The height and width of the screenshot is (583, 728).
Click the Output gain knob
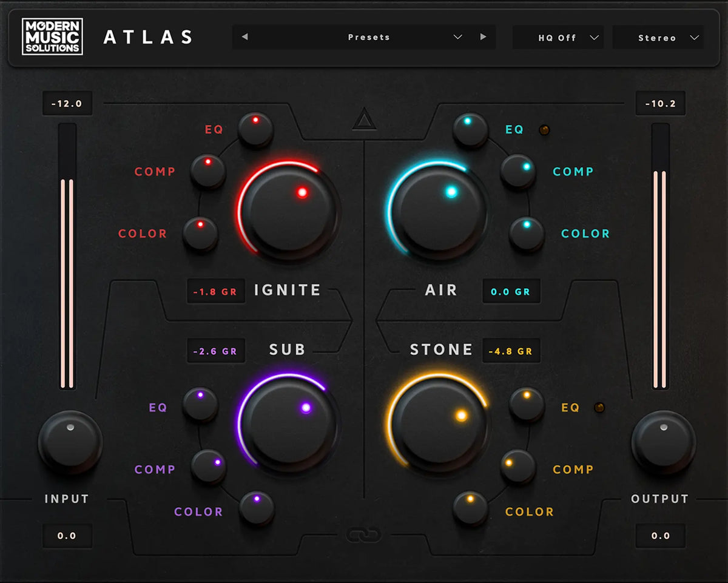tap(663, 442)
